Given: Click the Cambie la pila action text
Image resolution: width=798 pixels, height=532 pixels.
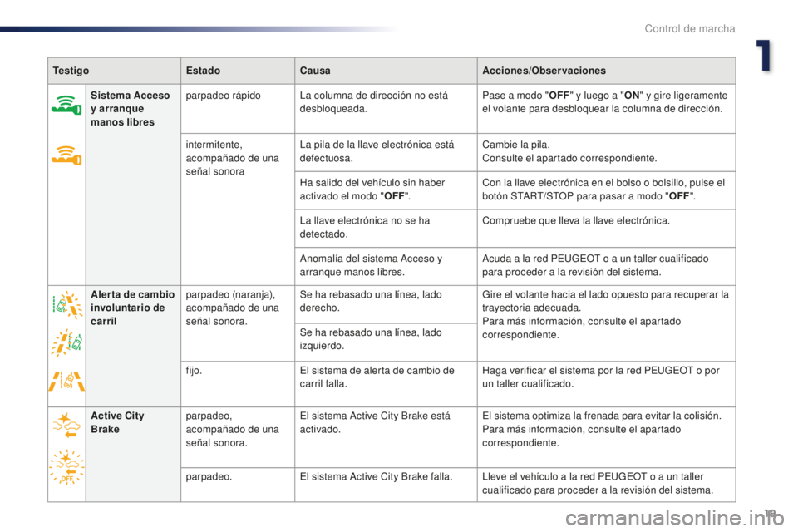Looking at the screenshot, I should tap(516, 145).
